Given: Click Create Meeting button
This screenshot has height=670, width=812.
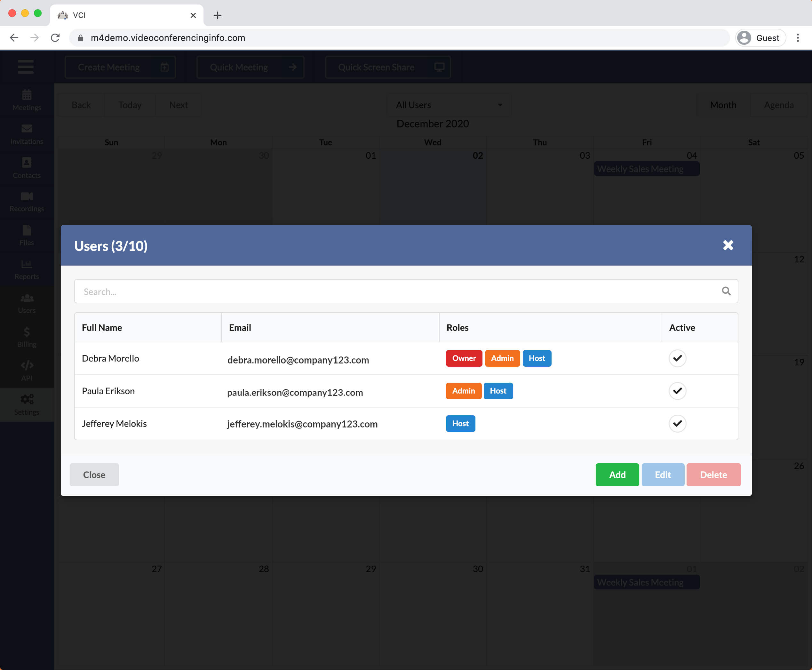Looking at the screenshot, I should [120, 67].
